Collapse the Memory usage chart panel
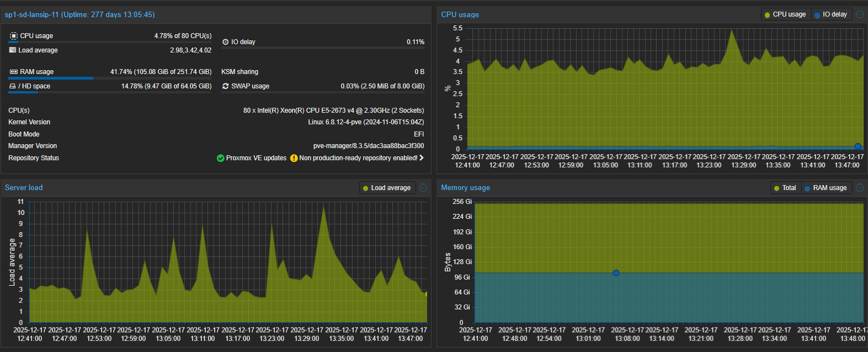The height and width of the screenshot is (352, 868). pyautogui.click(x=860, y=188)
